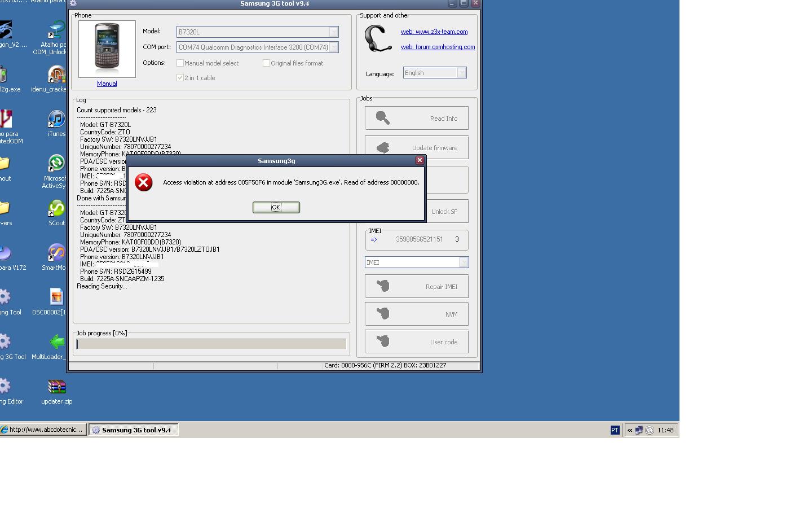812x508 pixels.
Task: Click the IMEI number field 35988566521151
Action: [x=419, y=239]
